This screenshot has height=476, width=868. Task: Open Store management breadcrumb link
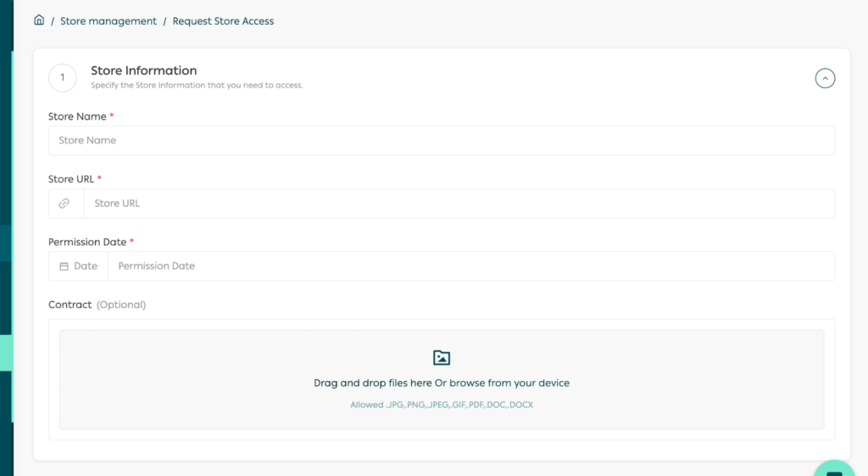(108, 21)
